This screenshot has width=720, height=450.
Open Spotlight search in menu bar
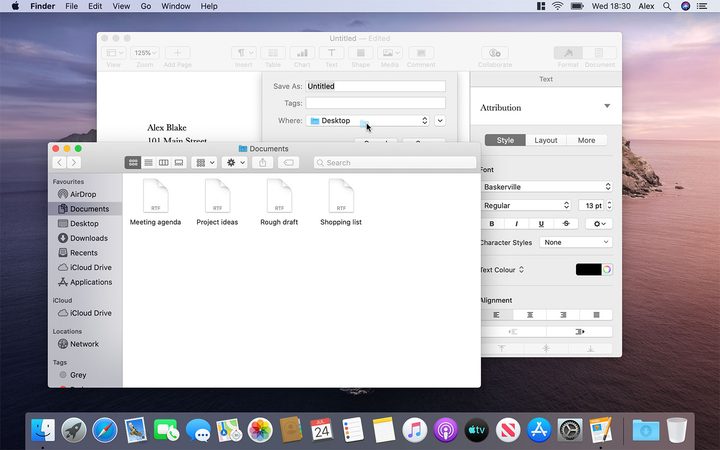pyautogui.click(x=667, y=6)
